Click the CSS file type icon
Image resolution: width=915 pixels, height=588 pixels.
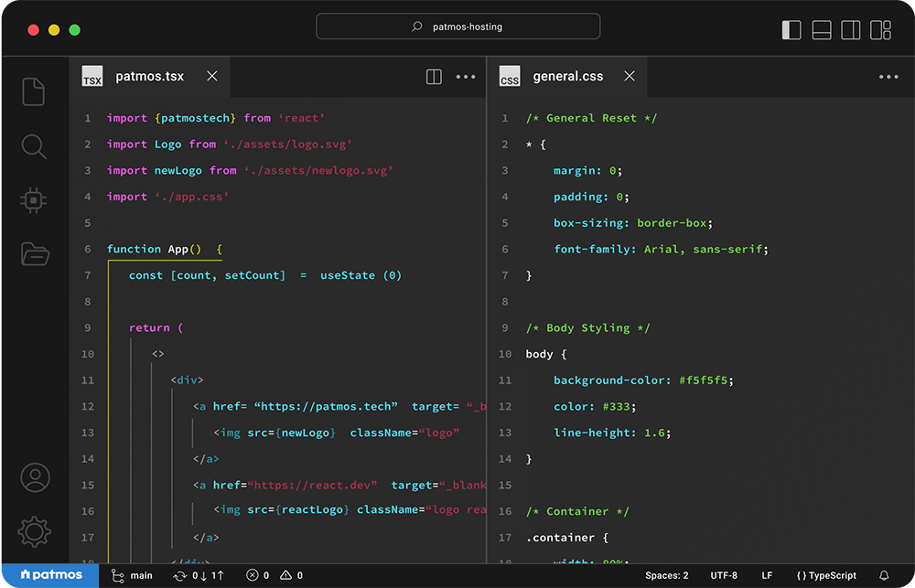click(x=510, y=77)
